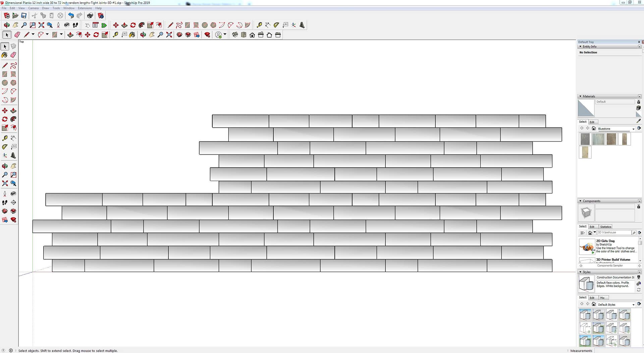Image resolution: width=644 pixels, height=353 pixels.
Task: Switch to Front view using house icon
Action: tap(252, 35)
